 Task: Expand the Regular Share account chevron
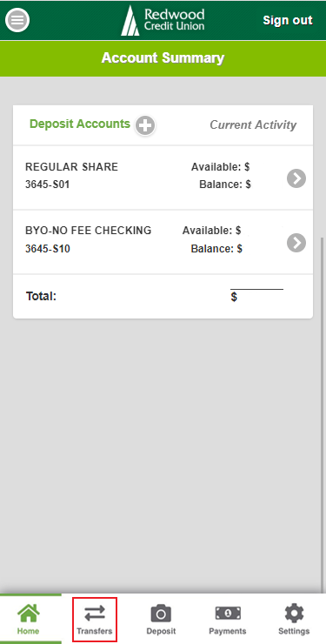pyautogui.click(x=296, y=178)
